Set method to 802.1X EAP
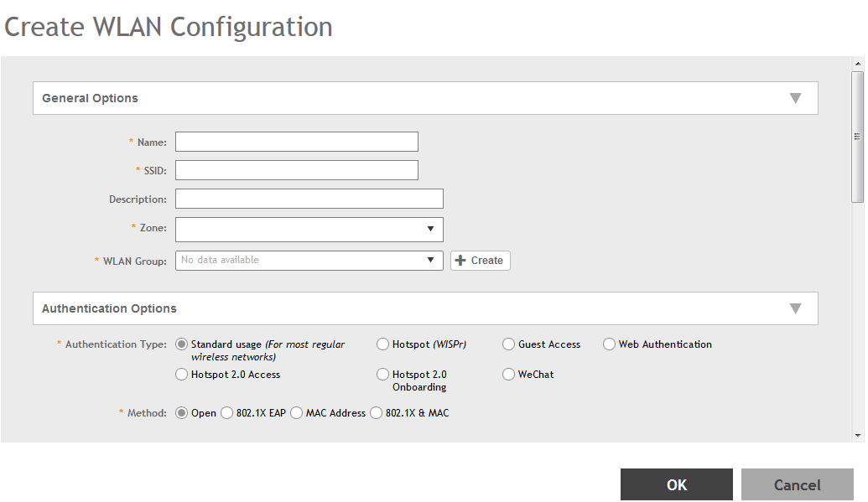868x502 pixels. pos(226,413)
